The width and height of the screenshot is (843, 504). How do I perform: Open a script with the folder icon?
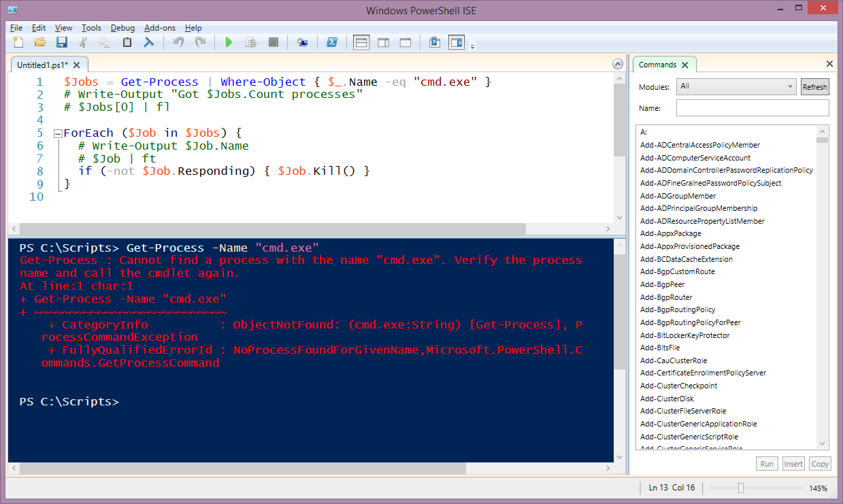point(40,43)
